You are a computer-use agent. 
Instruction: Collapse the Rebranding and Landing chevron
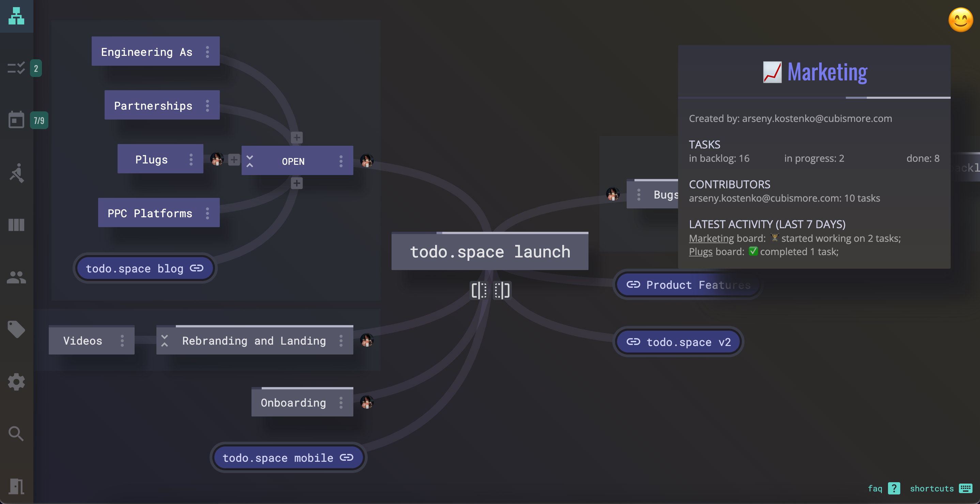click(164, 341)
